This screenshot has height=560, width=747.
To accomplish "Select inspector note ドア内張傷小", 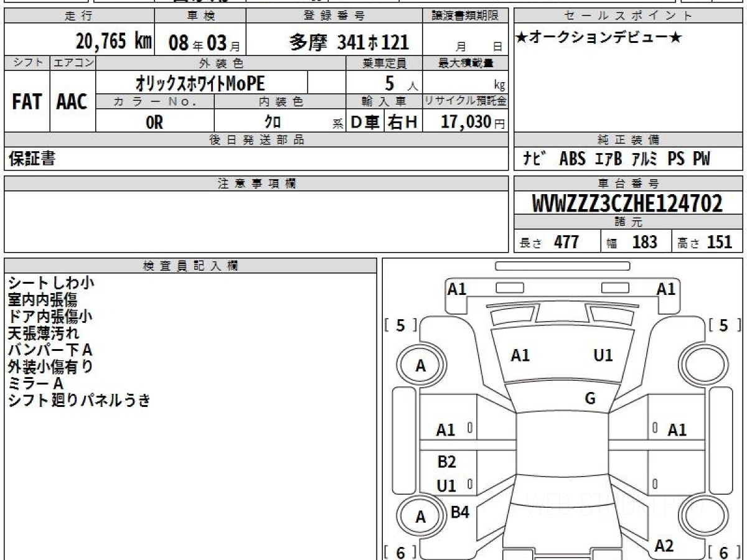I will tap(50, 317).
